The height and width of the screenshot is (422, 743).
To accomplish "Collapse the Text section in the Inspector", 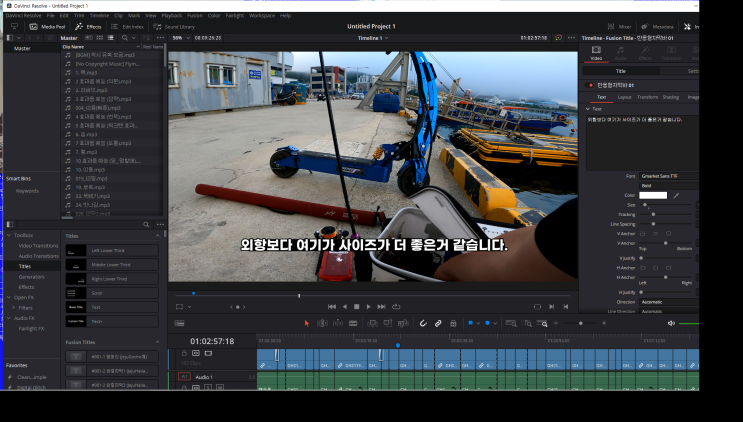I will click(x=588, y=109).
